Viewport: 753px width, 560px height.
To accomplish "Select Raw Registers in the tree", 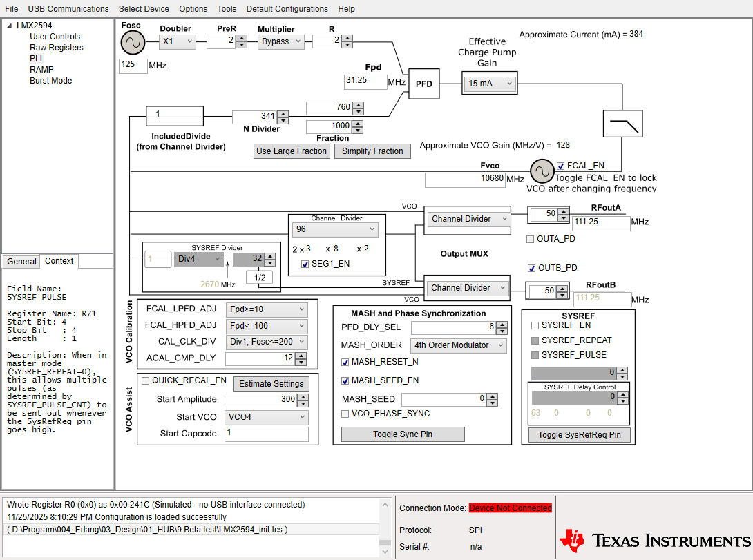I will click(57, 48).
